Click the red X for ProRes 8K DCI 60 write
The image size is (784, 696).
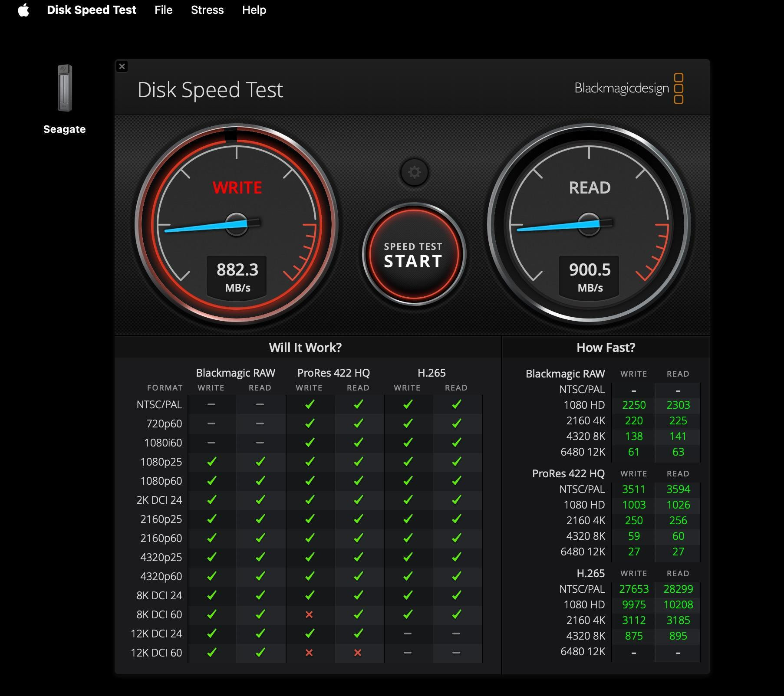point(309,614)
